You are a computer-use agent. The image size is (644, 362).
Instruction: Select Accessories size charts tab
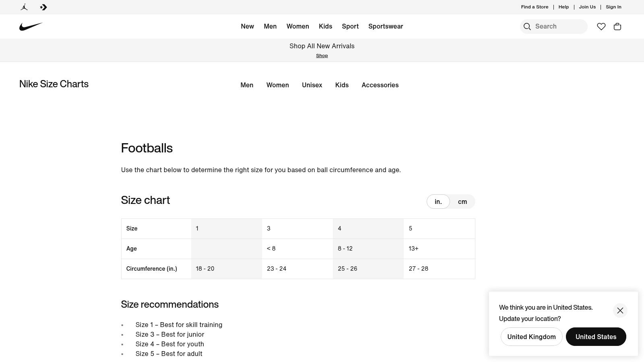click(380, 85)
